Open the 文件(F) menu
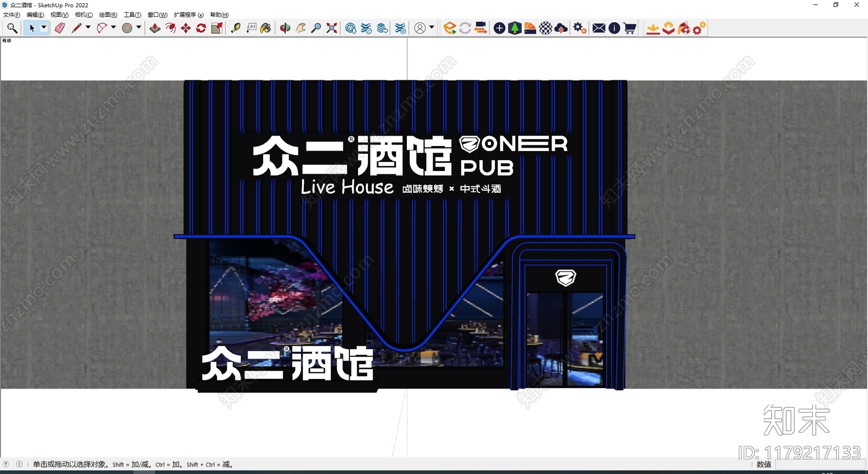Image resolution: width=868 pixels, height=474 pixels. [x=11, y=15]
